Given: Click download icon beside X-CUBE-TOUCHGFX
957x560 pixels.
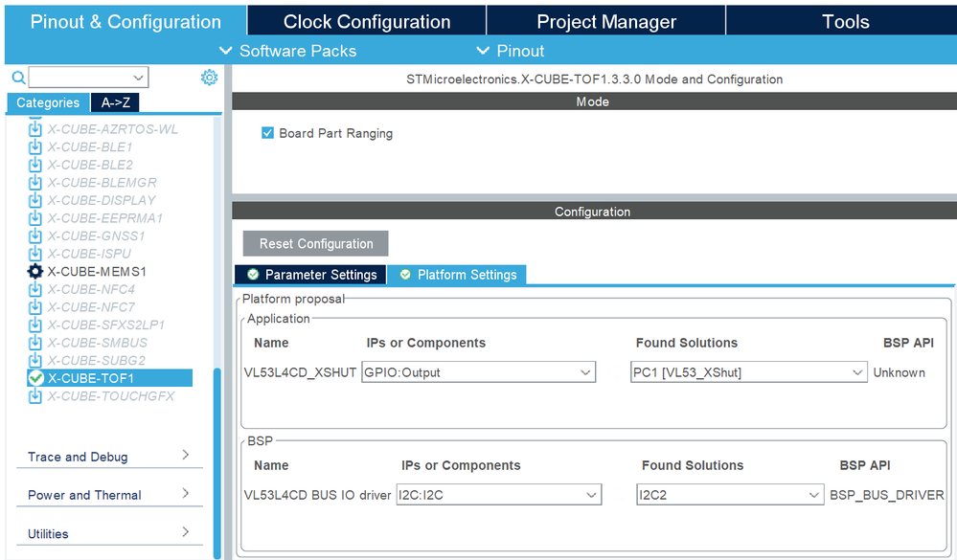Looking at the screenshot, I should 35,396.
